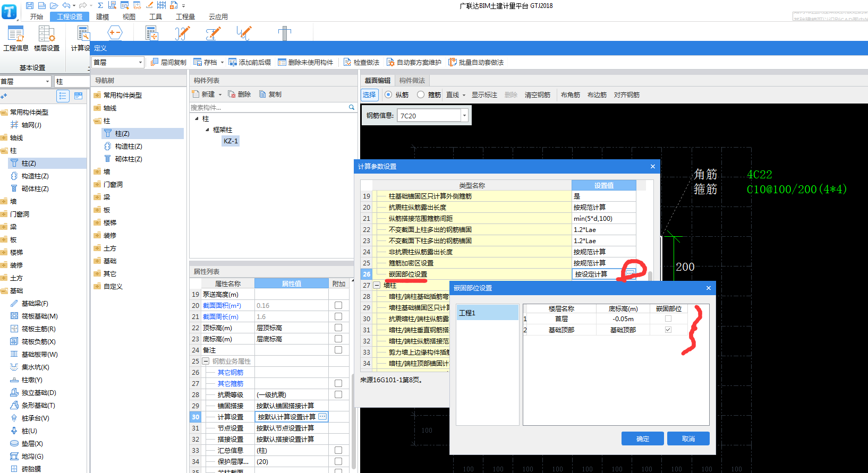Switch to 截面编辑 tab
Image resolution: width=868 pixels, height=473 pixels.
point(378,80)
